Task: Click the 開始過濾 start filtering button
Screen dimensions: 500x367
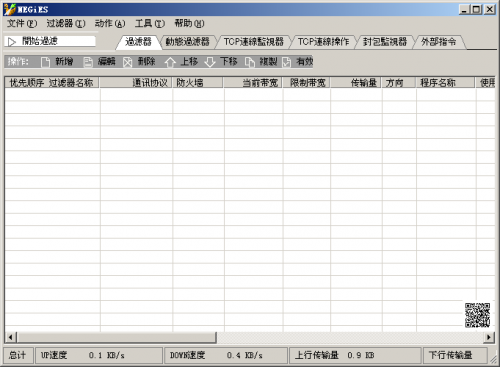Action: coord(50,41)
